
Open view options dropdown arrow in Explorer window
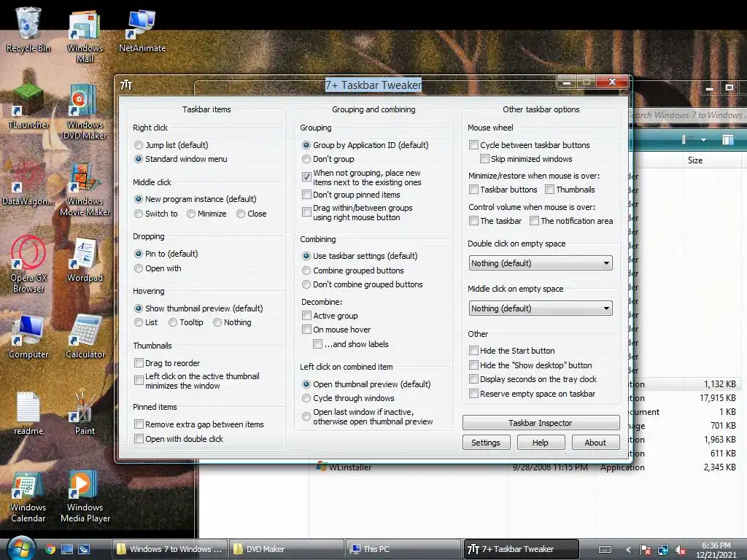[x=703, y=140]
